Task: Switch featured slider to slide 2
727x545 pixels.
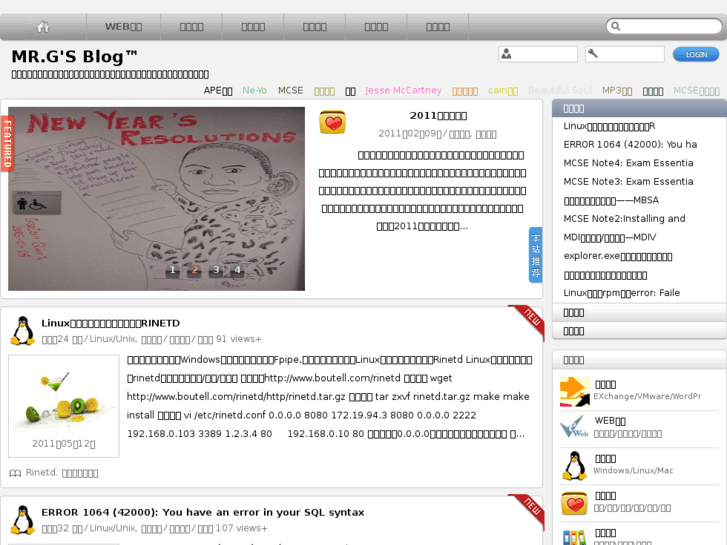Action: 195,269
